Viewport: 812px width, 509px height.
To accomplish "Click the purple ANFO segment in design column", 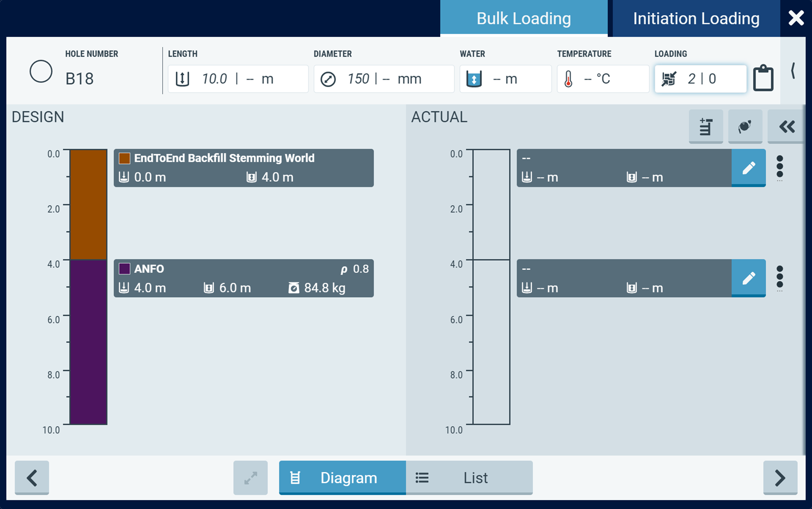I will (88, 342).
